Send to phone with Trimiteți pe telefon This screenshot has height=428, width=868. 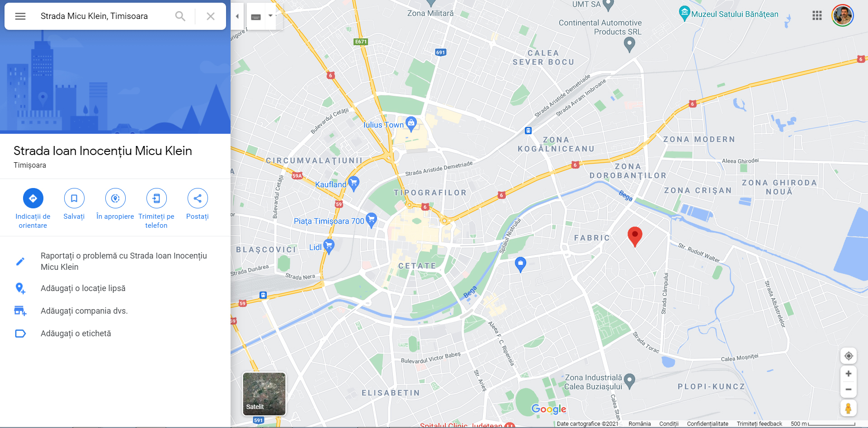pyautogui.click(x=156, y=198)
